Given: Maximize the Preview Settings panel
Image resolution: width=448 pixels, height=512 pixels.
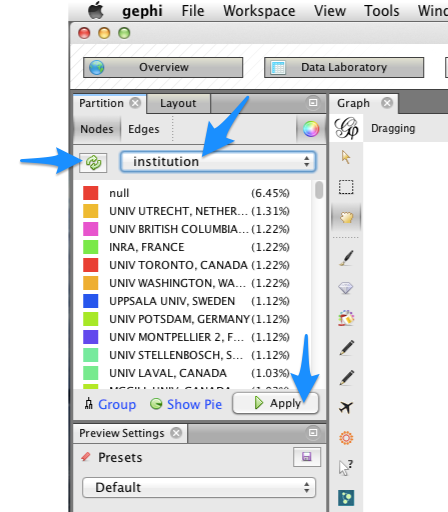Looking at the screenshot, I should pyautogui.click(x=313, y=433).
